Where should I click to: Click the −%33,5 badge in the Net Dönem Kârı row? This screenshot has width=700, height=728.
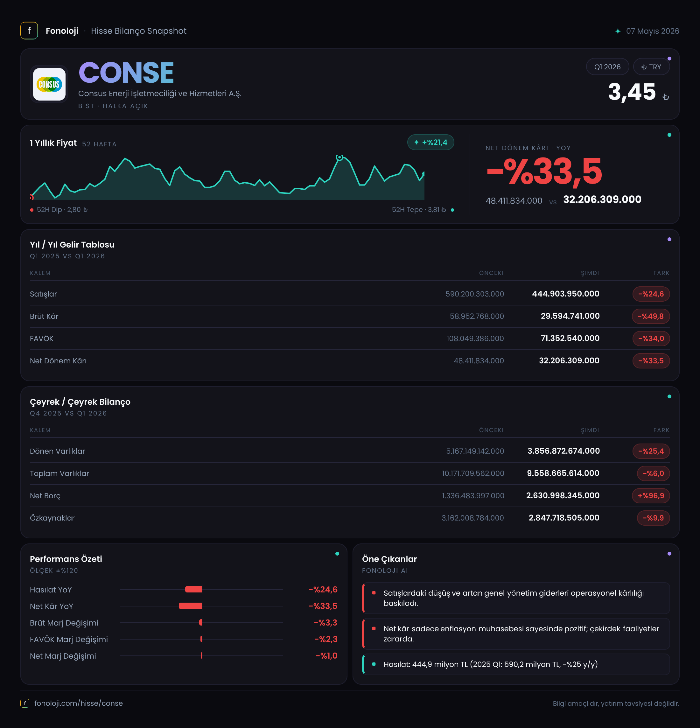pyautogui.click(x=651, y=360)
